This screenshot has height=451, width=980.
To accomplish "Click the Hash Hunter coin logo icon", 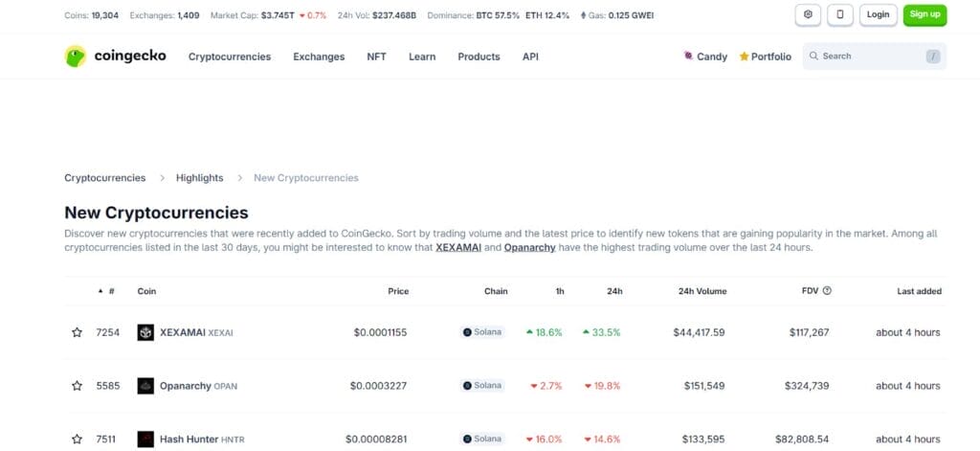I will (145, 439).
